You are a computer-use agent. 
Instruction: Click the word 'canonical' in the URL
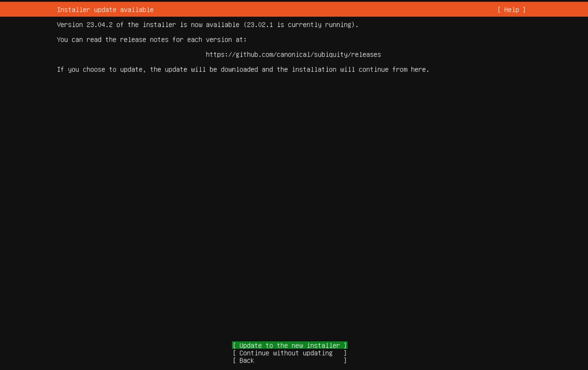click(293, 55)
